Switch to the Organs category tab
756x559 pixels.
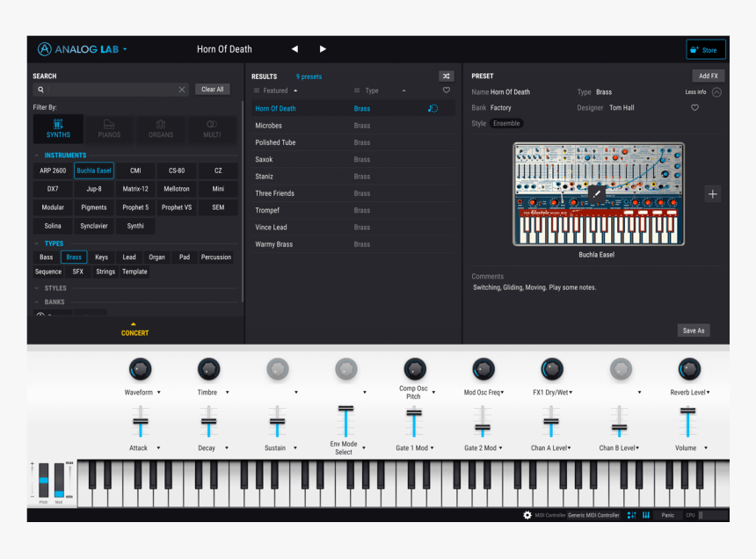(x=160, y=128)
